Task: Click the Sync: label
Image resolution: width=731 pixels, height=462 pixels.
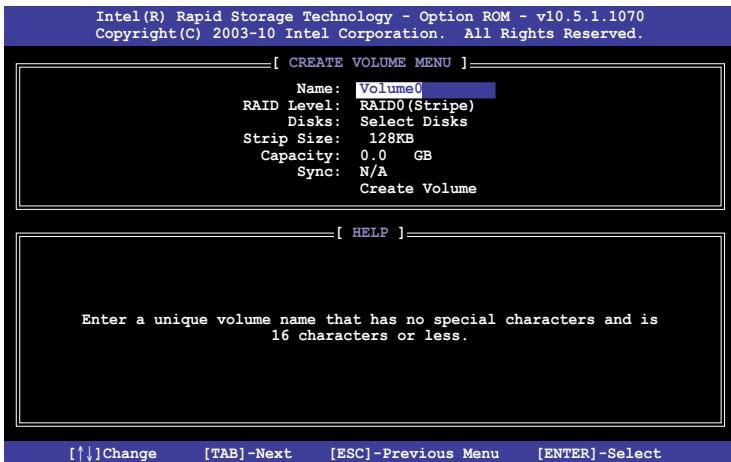Action: tap(318, 172)
